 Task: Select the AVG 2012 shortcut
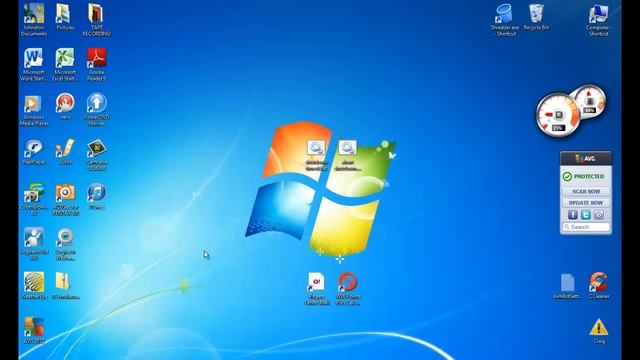33,331
